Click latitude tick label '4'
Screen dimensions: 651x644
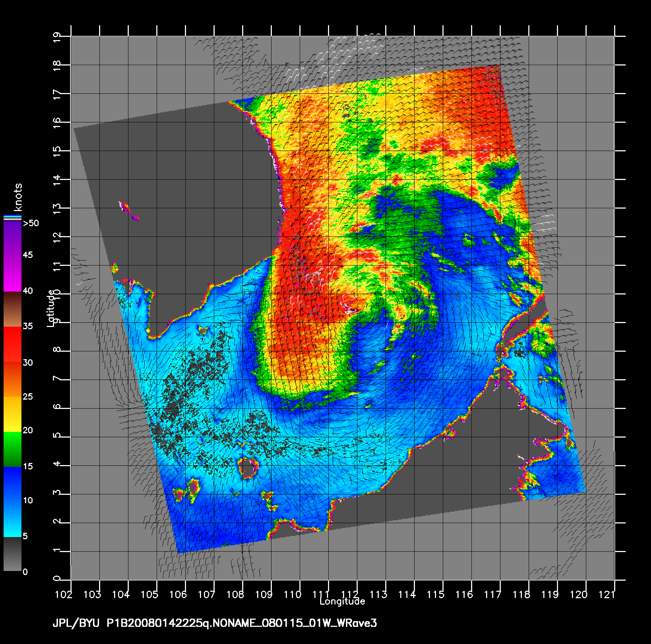tap(57, 464)
